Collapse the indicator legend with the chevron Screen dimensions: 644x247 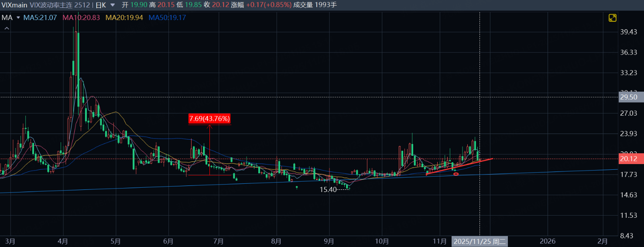(7, 28)
